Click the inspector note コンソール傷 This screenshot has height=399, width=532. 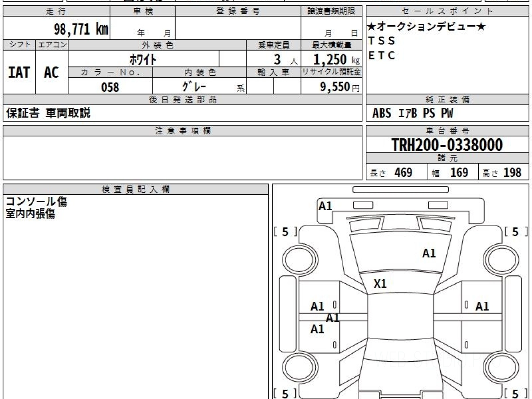pos(36,202)
